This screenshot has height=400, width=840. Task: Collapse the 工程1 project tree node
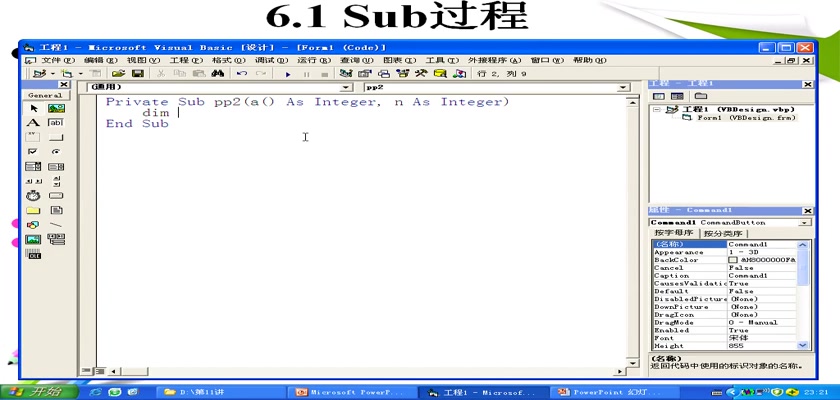657,110
